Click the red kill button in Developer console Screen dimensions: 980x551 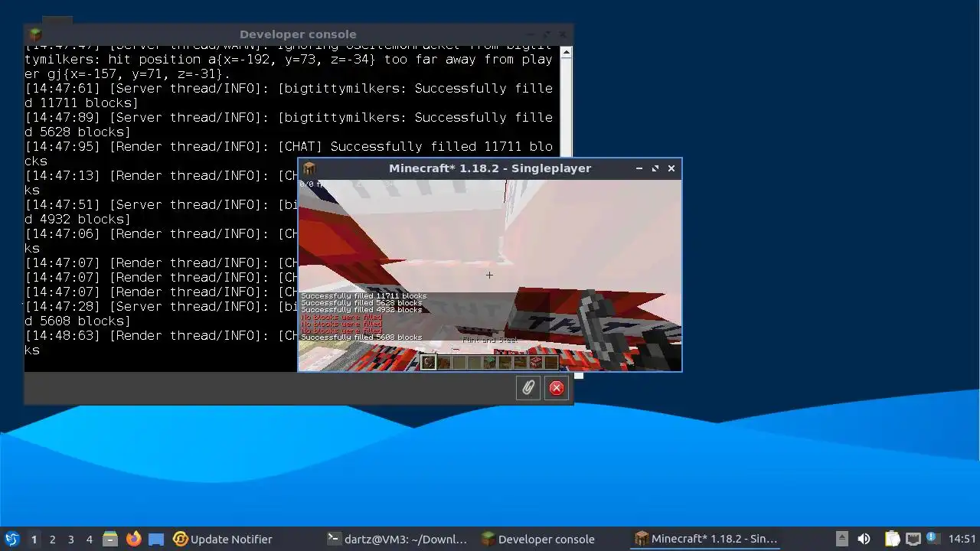point(557,388)
